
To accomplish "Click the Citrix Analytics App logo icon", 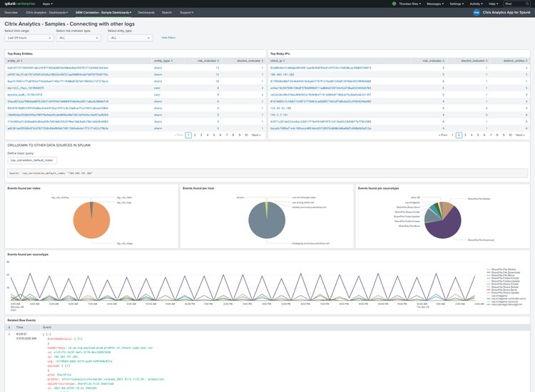I will click(x=477, y=12).
